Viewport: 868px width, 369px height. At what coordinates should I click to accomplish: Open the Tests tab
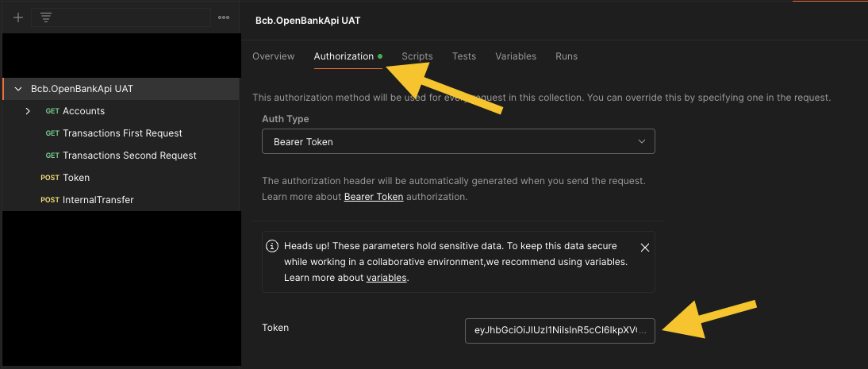click(464, 56)
